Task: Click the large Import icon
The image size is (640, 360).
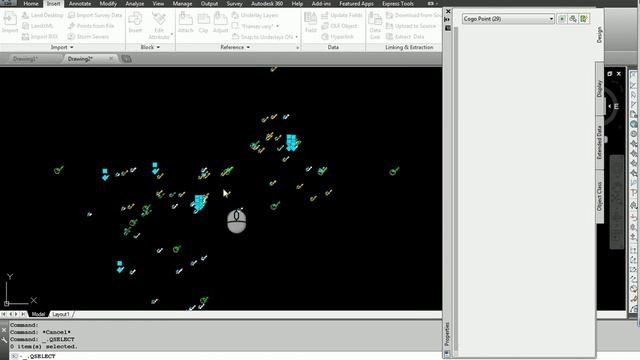Action: pyautogui.click(x=10, y=23)
